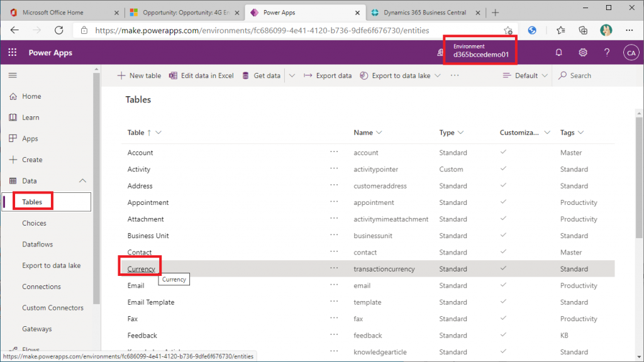Click the left navigation scrollbar

click(x=96, y=189)
